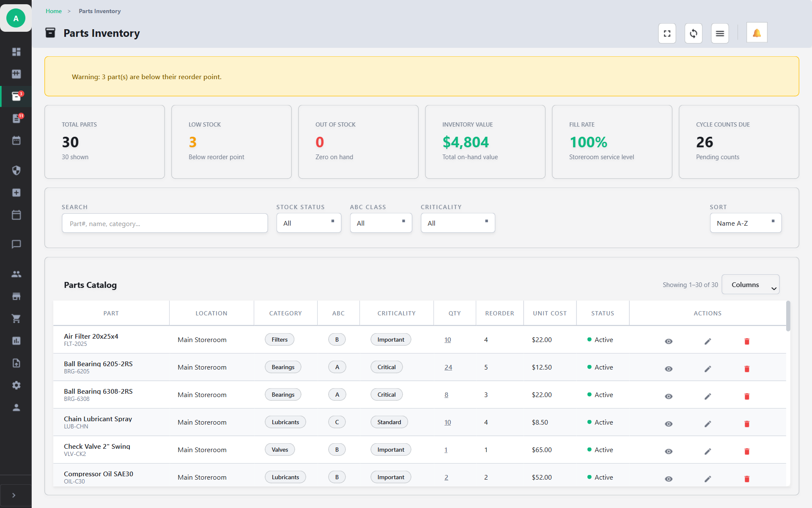
Task: Open the Dashboard from the sidebar
Action: click(16, 52)
